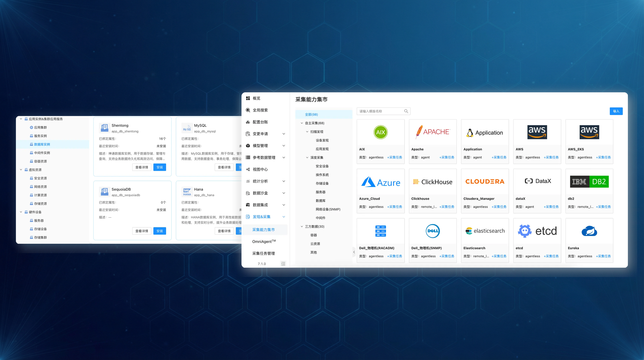Click the side panel collapse handle arrow

[x=354, y=252]
